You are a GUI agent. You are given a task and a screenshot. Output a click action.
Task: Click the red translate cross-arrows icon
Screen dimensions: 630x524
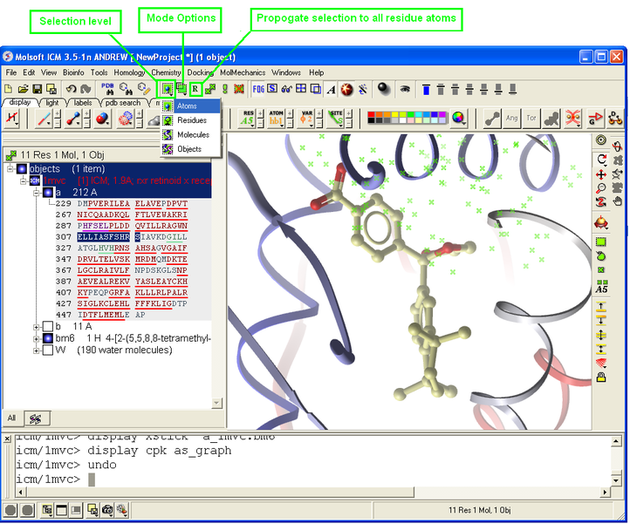(601, 174)
